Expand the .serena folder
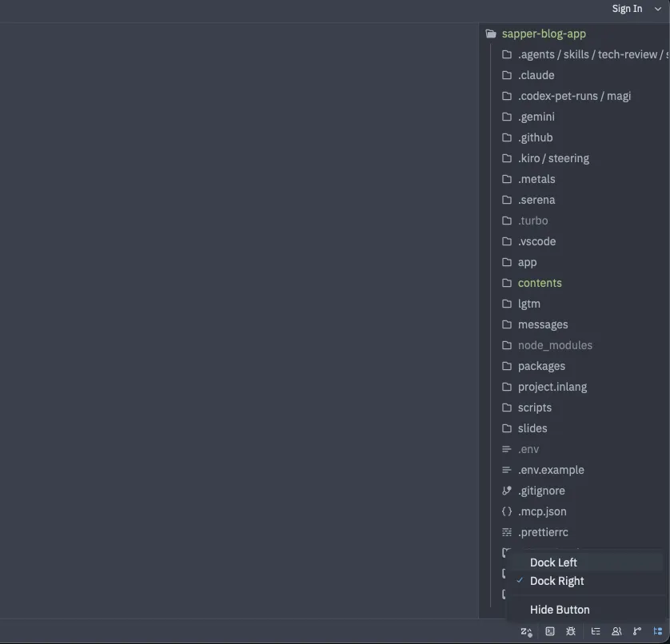 tap(574, 200)
